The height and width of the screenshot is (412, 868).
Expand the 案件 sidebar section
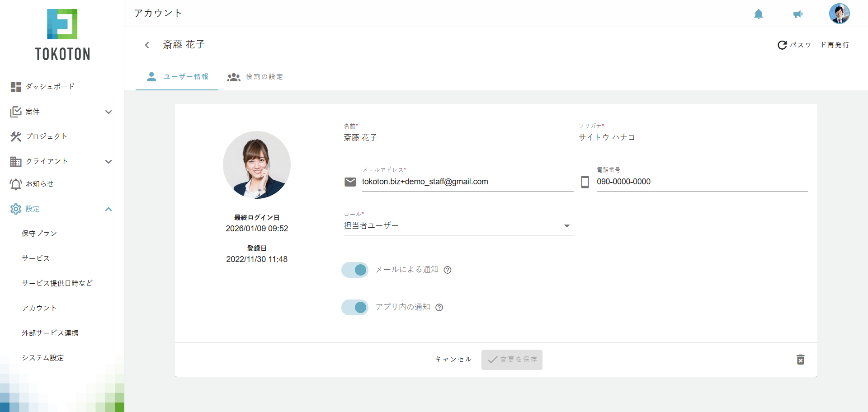pyautogui.click(x=108, y=112)
